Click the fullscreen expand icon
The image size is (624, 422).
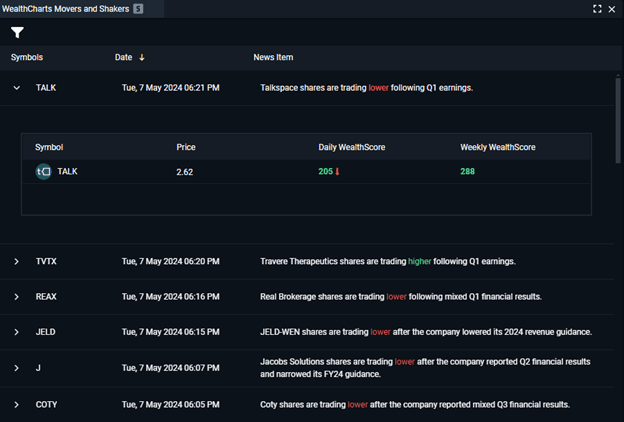click(597, 9)
